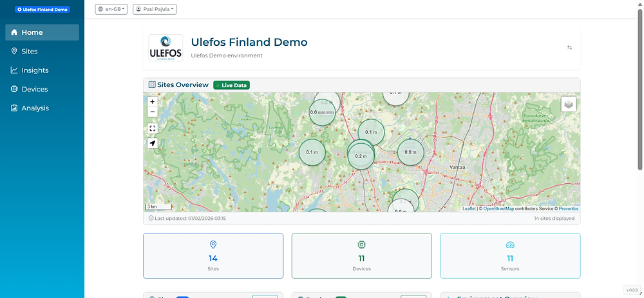Open the en-GB language dropdown
The image size is (644, 298).
[x=111, y=9]
